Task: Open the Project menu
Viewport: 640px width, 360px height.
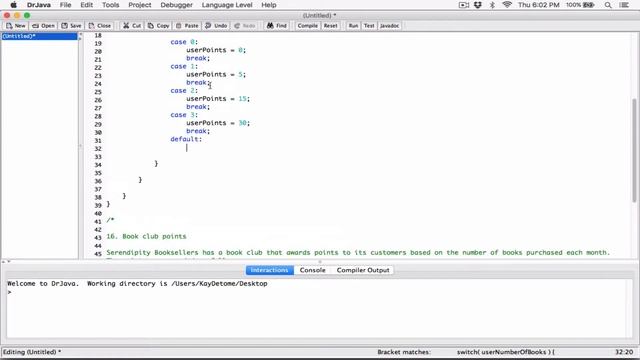Action: [x=140, y=5]
